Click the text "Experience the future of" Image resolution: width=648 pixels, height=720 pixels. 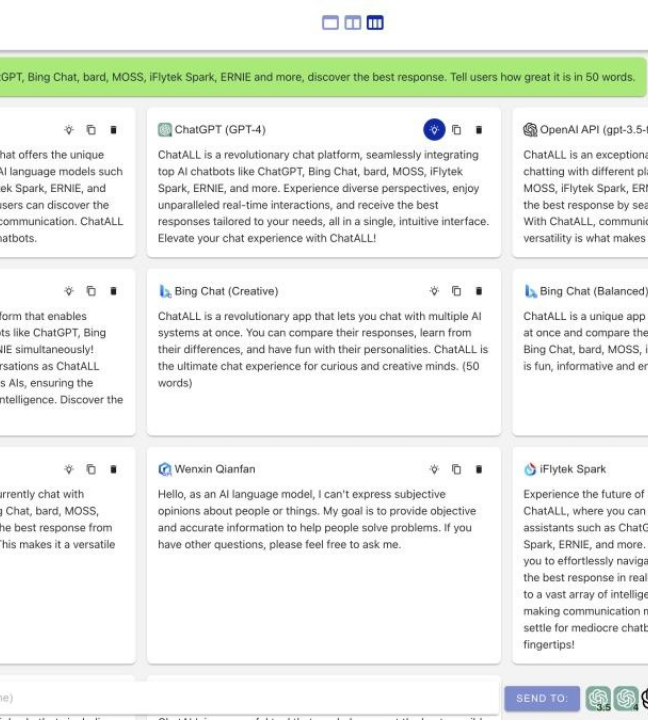point(584,495)
